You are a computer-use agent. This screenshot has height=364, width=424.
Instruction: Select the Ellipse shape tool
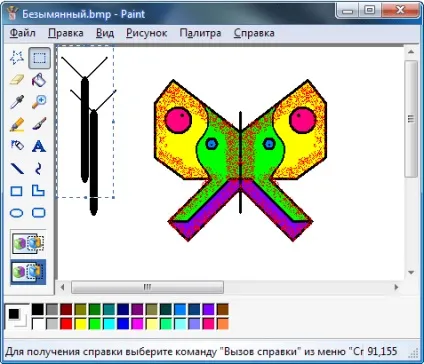tap(17, 213)
